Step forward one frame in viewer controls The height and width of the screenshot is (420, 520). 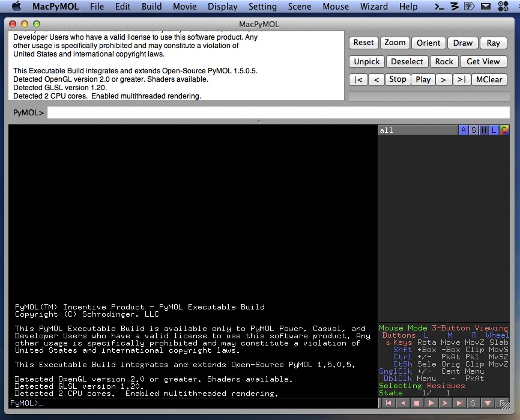coord(445,403)
